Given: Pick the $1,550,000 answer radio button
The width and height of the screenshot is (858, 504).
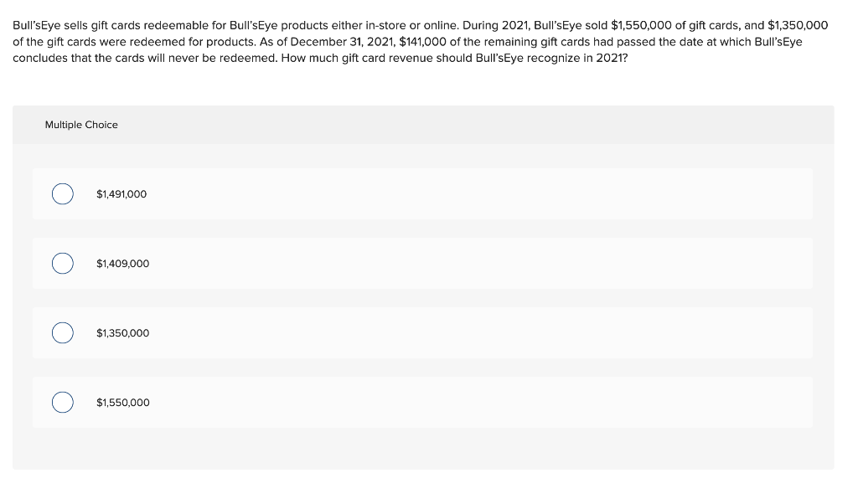Looking at the screenshot, I should 63,403.
